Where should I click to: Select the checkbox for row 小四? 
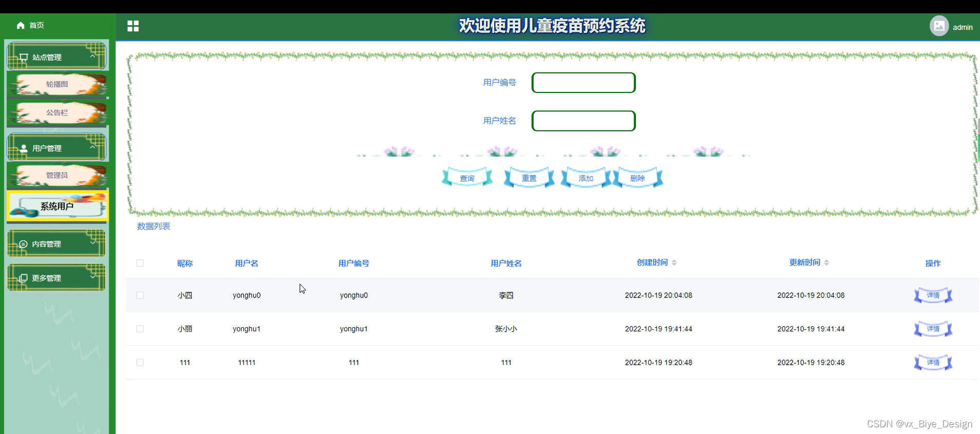click(140, 295)
